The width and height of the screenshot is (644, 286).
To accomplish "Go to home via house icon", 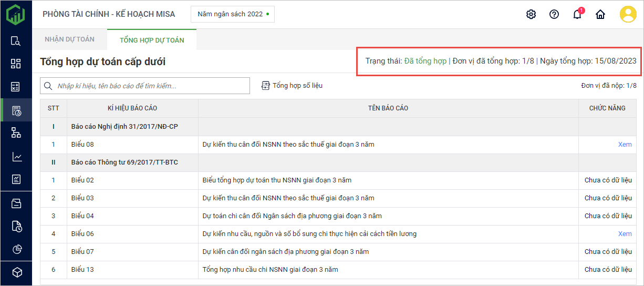I will click(600, 14).
